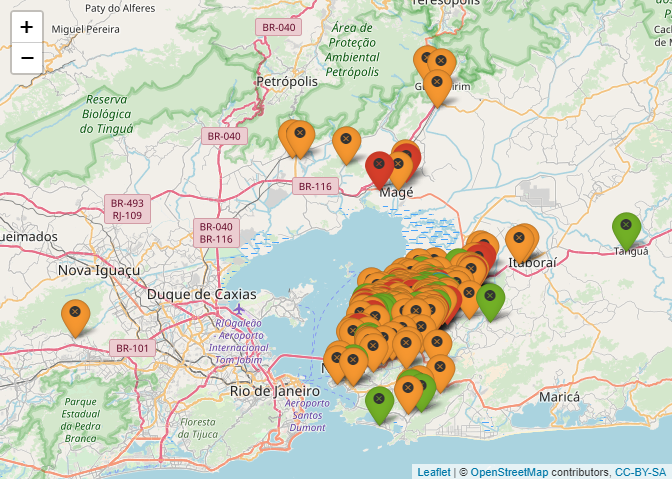Click the Maricá town label
The height and width of the screenshot is (479, 672).
tap(559, 397)
